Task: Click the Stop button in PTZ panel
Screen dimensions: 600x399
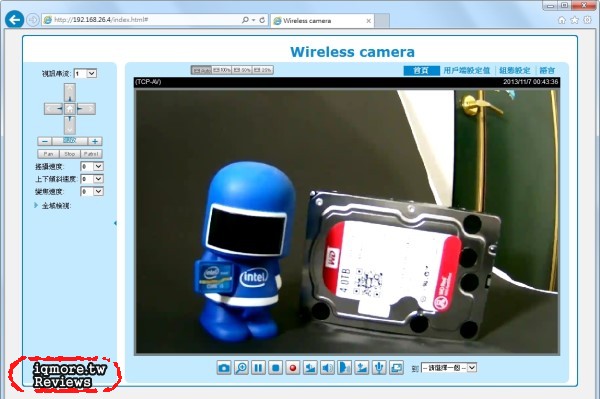Action: (70, 154)
